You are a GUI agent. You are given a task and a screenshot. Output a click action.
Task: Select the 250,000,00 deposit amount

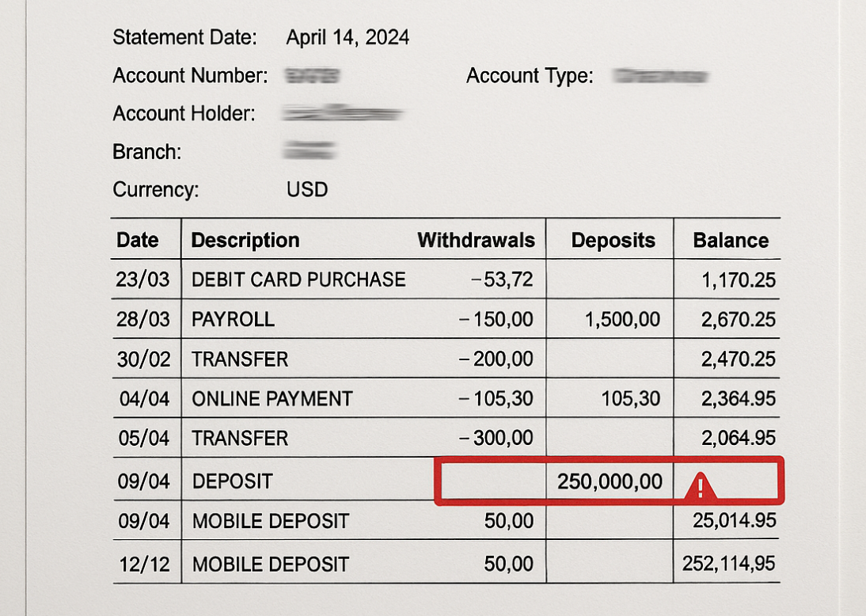610,481
